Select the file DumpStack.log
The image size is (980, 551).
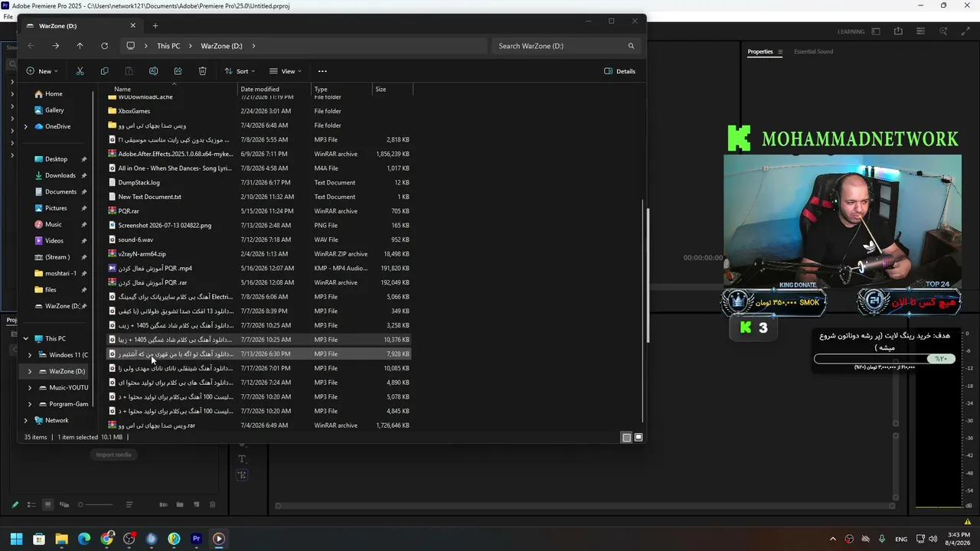pos(139,183)
